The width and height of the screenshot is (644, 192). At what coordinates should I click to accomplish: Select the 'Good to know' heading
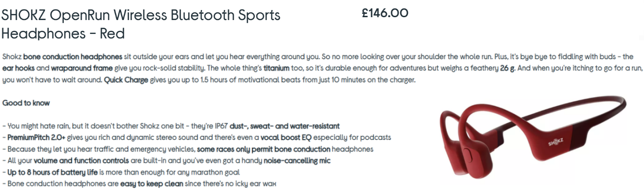click(x=26, y=103)
